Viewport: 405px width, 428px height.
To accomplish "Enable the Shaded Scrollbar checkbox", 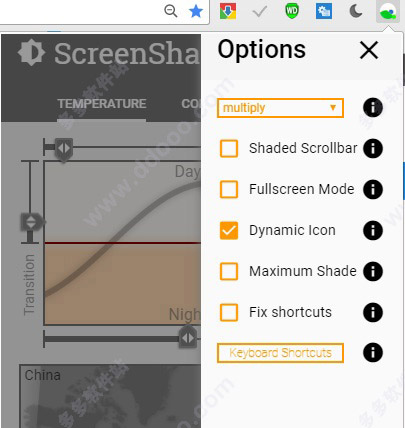I will point(229,148).
